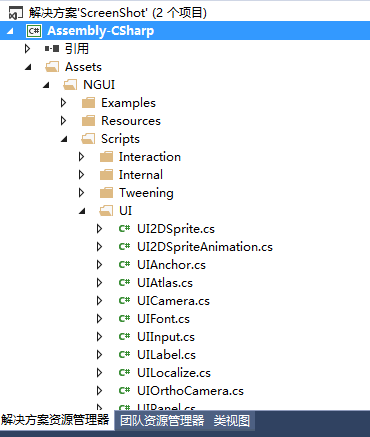The image size is (370, 437).
Task: Switch to the 团队资源管理器 tab
Action: point(162,421)
